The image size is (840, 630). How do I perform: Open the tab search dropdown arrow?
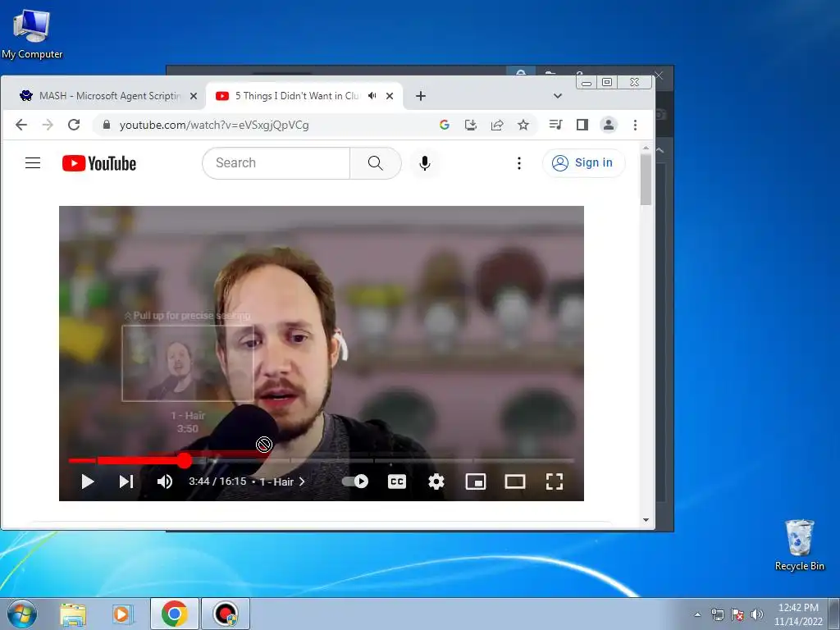558,96
